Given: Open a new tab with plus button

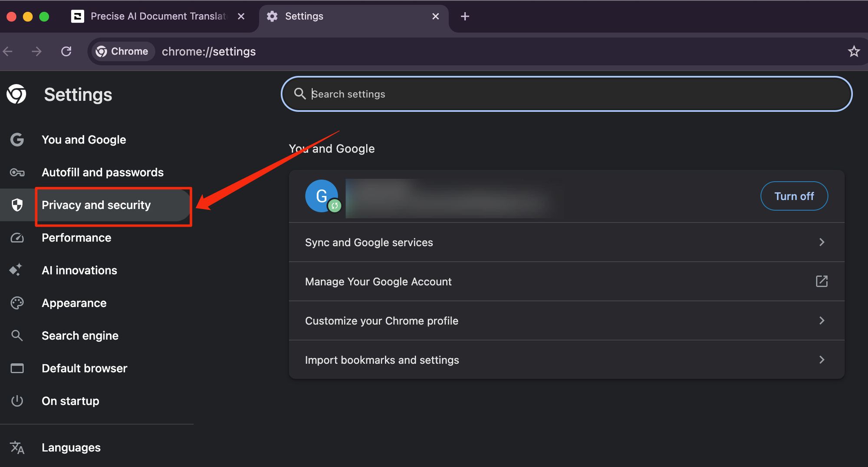Looking at the screenshot, I should [465, 16].
